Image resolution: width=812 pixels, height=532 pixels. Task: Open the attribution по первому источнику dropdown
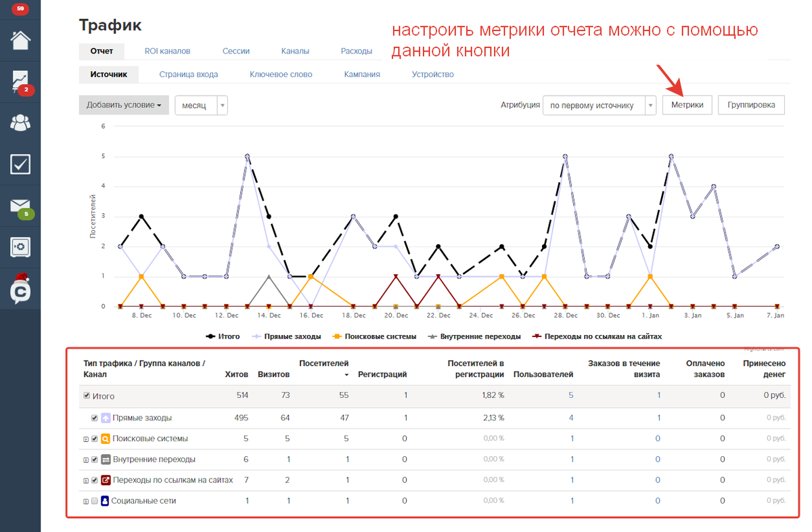(600, 105)
